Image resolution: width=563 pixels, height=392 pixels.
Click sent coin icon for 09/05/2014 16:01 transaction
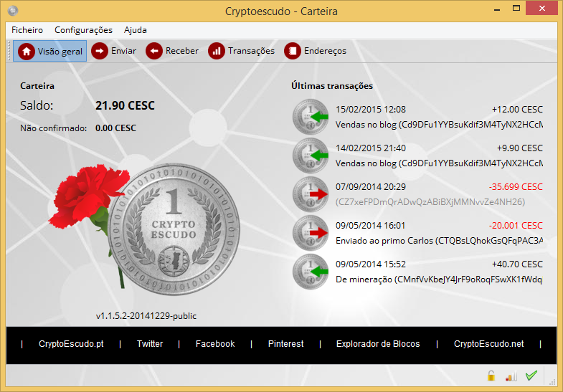tap(311, 233)
